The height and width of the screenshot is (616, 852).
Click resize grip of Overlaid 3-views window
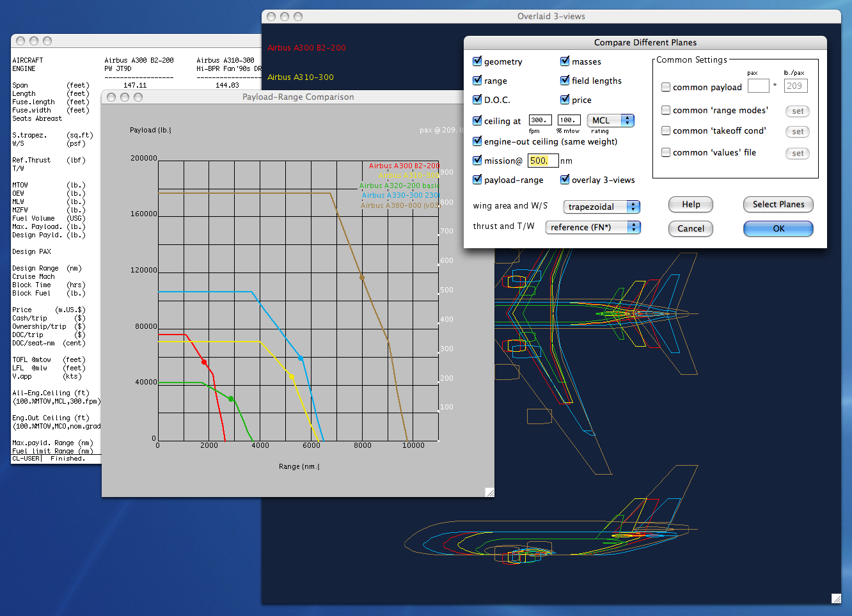point(836,599)
